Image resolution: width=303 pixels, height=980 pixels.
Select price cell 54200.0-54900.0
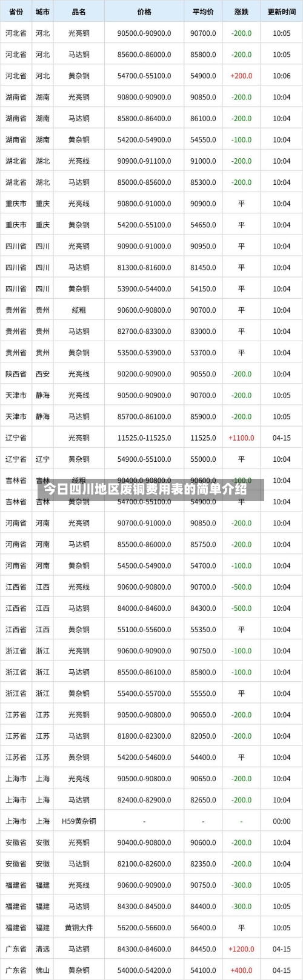tap(144, 139)
